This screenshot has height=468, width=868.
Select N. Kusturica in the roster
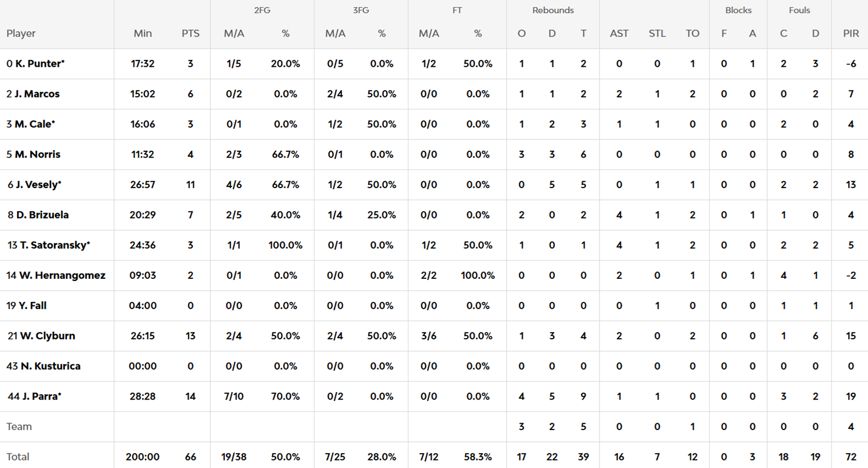tap(50, 366)
